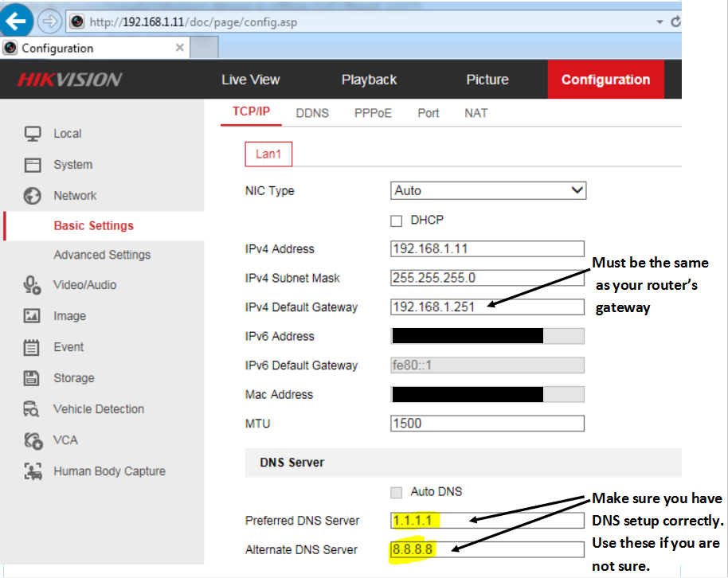This screenshot has height=578, width=728.
Task: Click the Event list icon
Action: [32, 347]
